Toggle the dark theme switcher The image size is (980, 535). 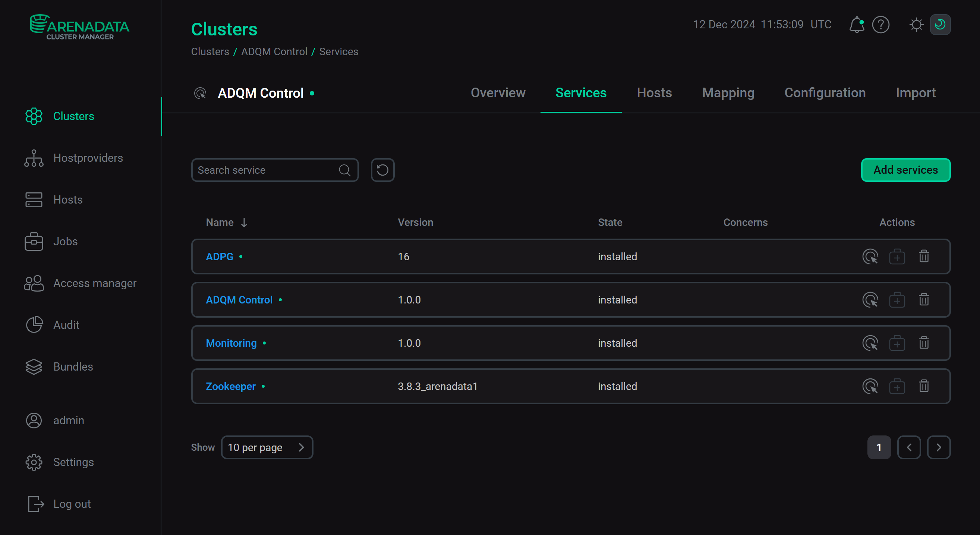click(x=940, y=24)
